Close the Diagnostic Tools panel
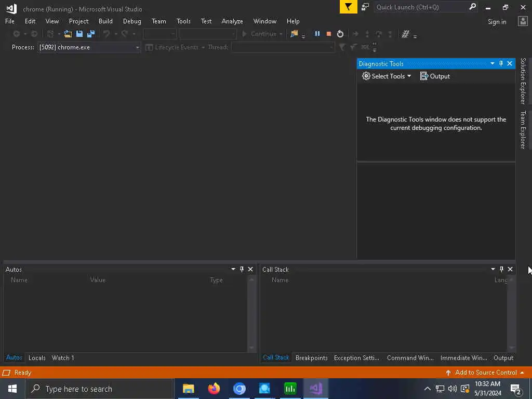The image size is (532, 399). [x=510, y=63]
